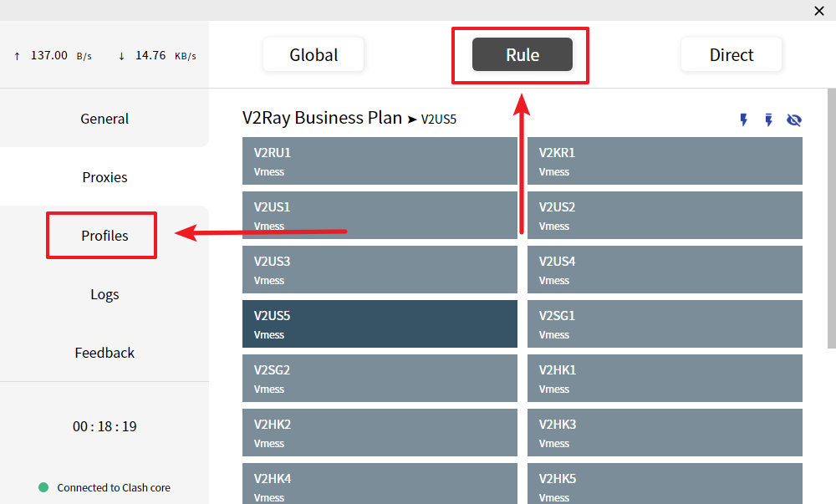The image size is (836, 504).
Task: Select the V2SG2 proxy node
Action: pos(380,379)
